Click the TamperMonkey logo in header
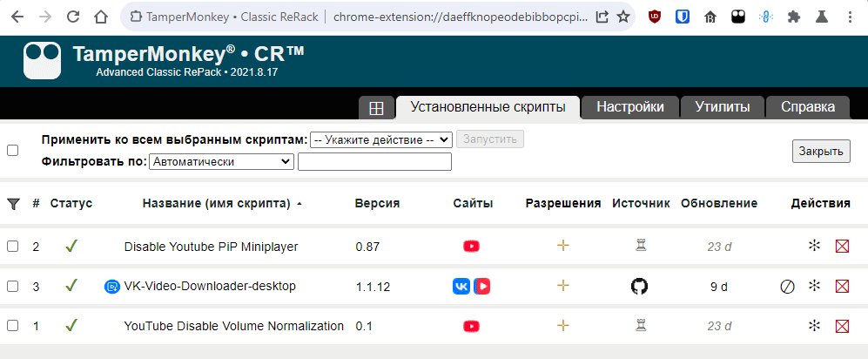 pyautogui.click(x=42, y=61)
